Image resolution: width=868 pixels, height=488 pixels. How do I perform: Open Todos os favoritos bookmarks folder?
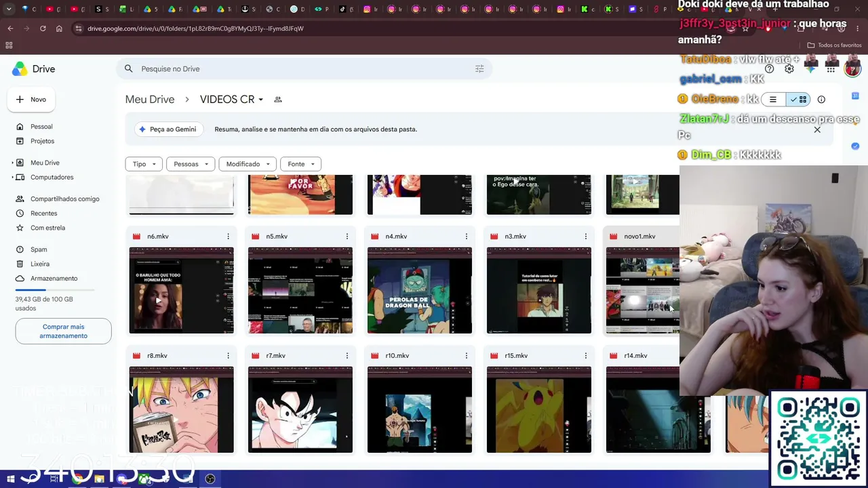click(834, 45)
